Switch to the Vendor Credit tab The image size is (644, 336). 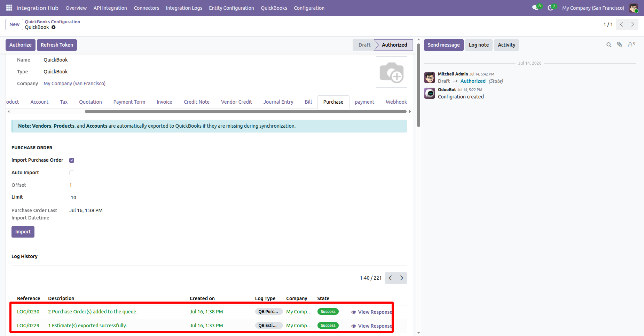tap(236, 102)
